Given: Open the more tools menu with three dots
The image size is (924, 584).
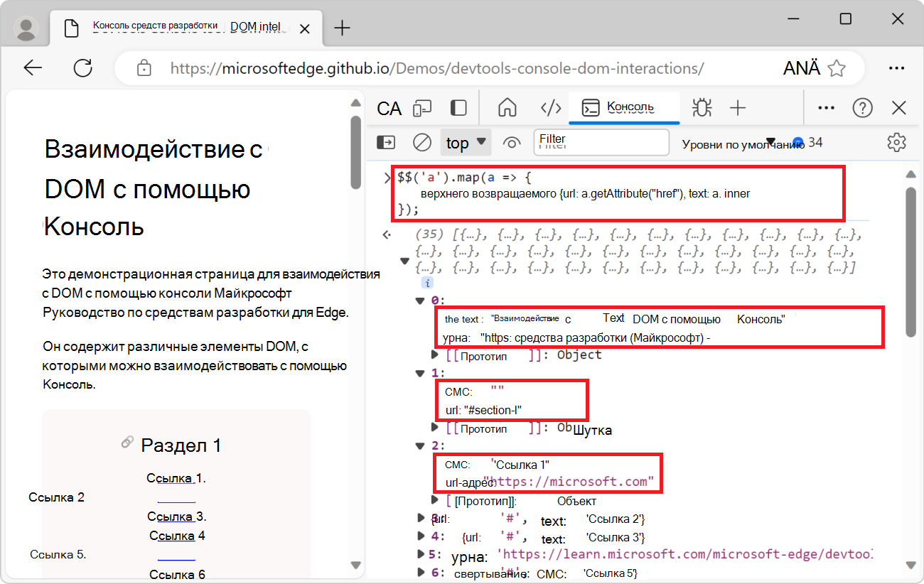Looking at the screenshot, I should click(826, 108).
